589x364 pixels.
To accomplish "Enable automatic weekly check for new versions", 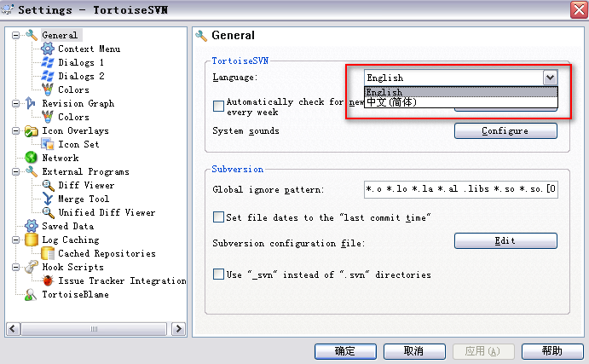I will click(x=218, y=106).
